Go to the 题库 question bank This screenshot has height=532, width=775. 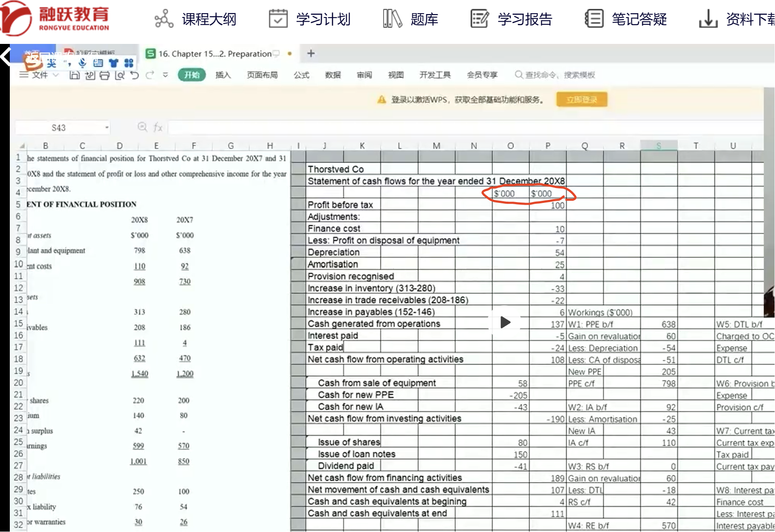coord(424,19)
